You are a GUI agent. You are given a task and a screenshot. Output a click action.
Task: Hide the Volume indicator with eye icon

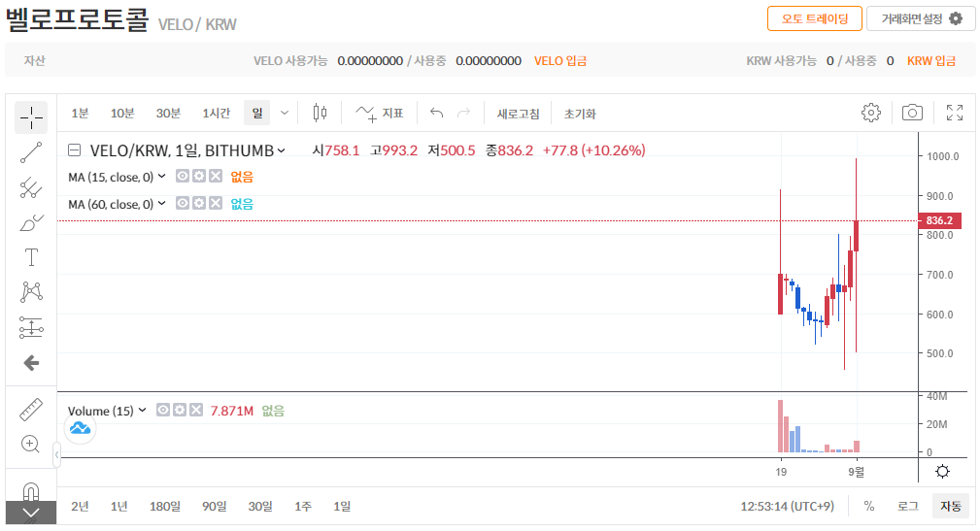coord(162,410)
